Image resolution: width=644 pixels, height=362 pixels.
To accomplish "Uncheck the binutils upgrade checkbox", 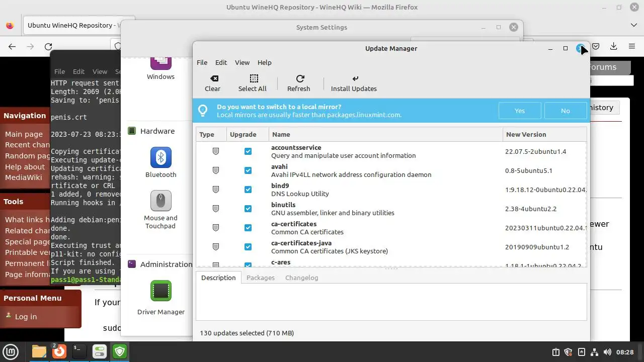I will 248,209.
